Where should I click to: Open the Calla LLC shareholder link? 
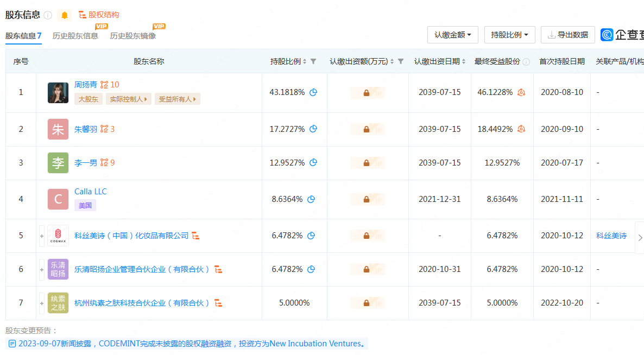(x=91, y=192)
